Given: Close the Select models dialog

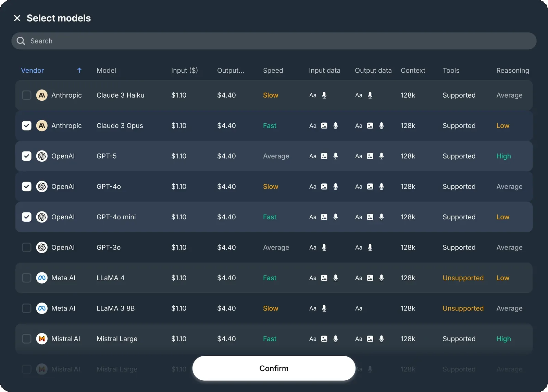Looking at the screenshot, I should pos(17,18).
